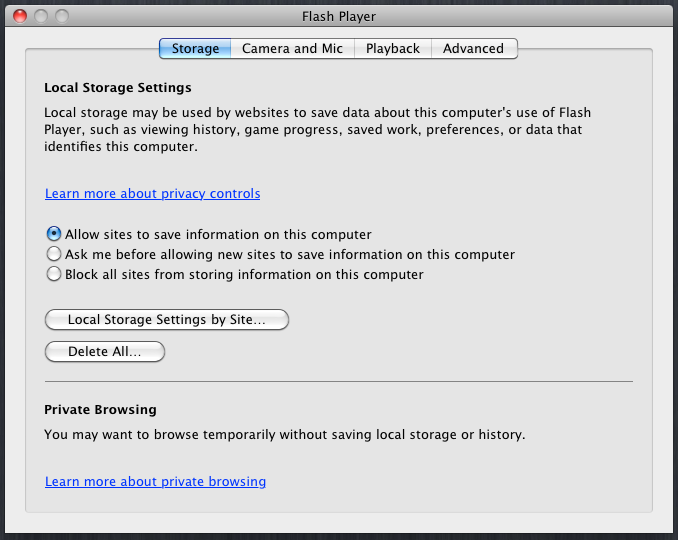Enable Block all sites from storing information

54,274
